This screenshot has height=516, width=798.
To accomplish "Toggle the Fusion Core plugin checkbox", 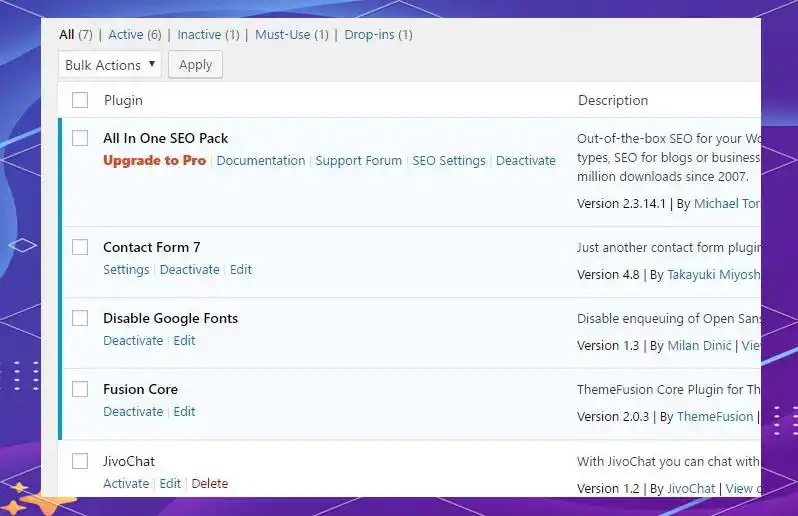I will coord(80,389).
